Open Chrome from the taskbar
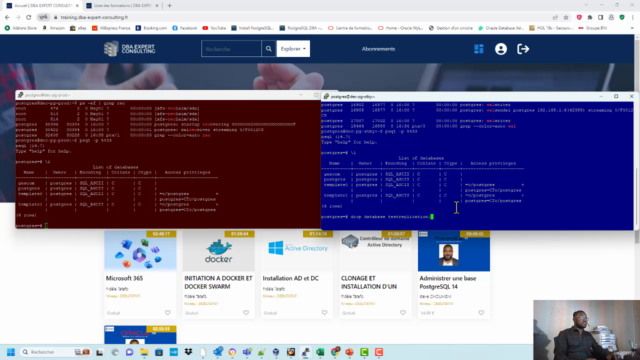Image resolution: width=640 pixels, height=360 pixels. pos(335,352)
